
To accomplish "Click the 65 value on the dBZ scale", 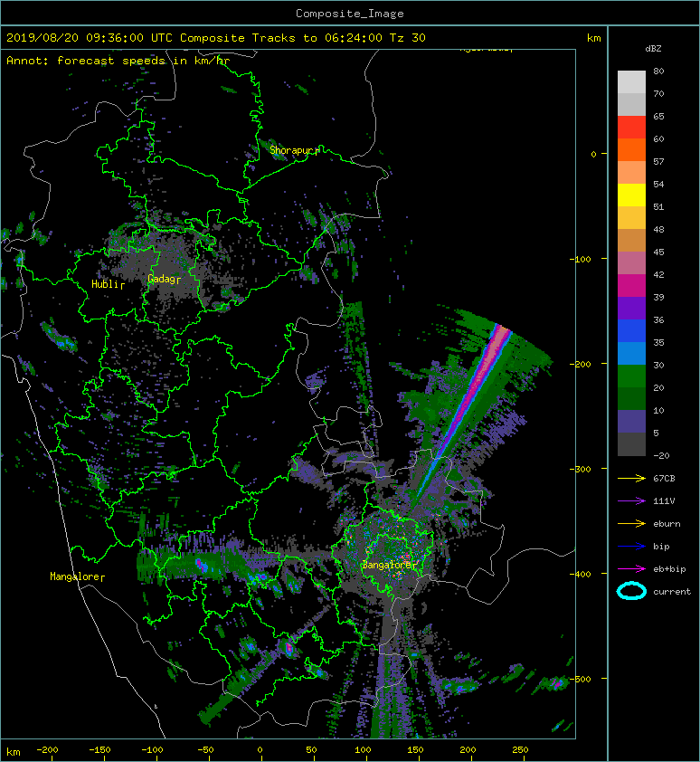I will point(658,116).
